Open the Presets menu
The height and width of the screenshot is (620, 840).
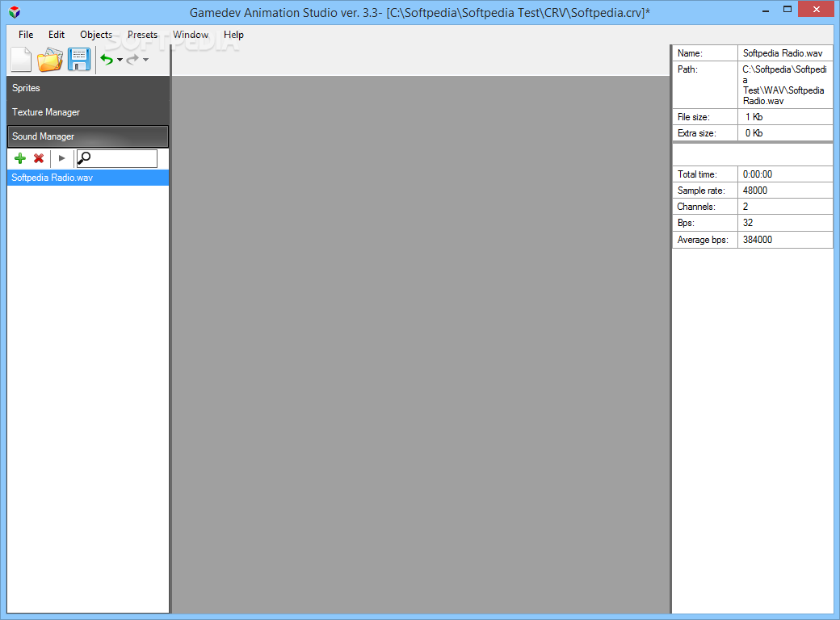(142, 35)
